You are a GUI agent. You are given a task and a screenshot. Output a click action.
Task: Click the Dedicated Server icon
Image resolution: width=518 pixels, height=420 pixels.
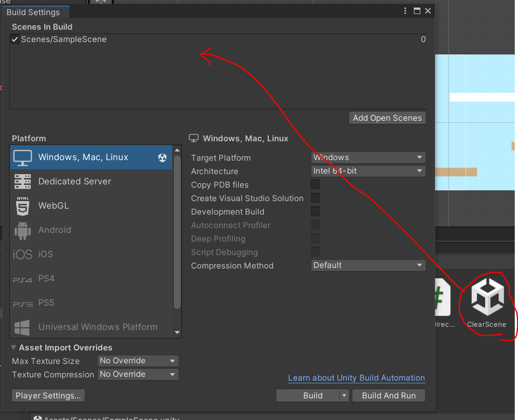[x=23, y=182]
